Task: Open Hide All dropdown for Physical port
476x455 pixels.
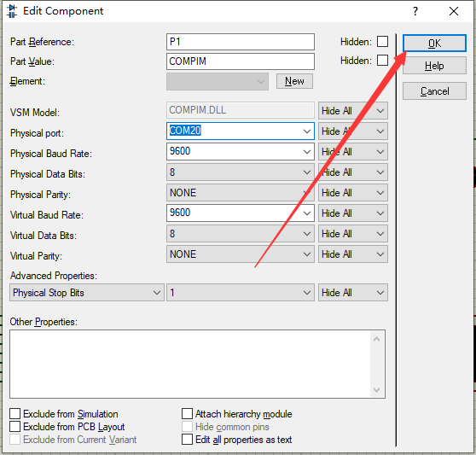Action: click(353, 131)
